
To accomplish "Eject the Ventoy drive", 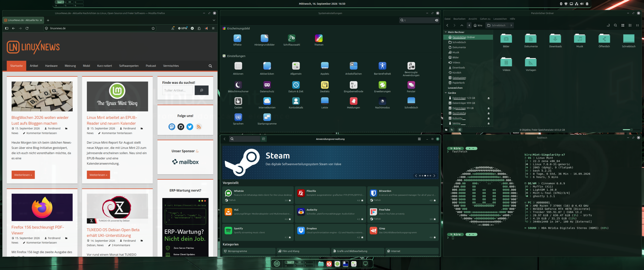I will pyautogui.click(x=489, y=123).
